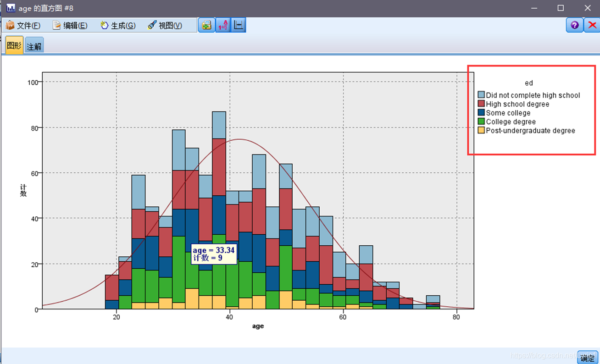Click the histogram icon in the title bar
Image resolution: width=600 pixels, height=364 pixels.
(x=11, y=8)
